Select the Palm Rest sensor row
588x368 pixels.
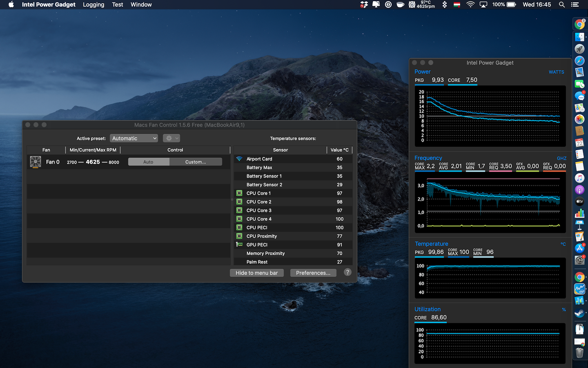pos(293,262)
